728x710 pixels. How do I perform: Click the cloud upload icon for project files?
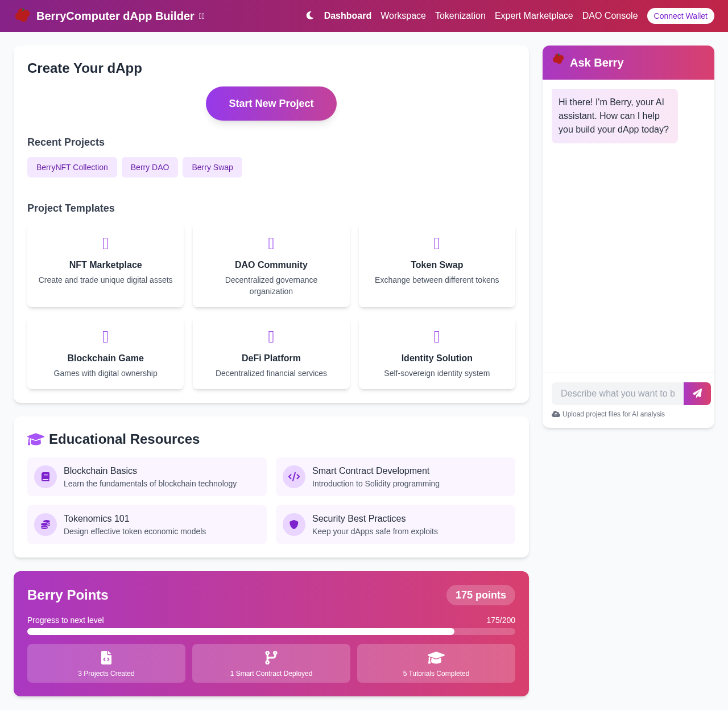[x=555, y=414]
